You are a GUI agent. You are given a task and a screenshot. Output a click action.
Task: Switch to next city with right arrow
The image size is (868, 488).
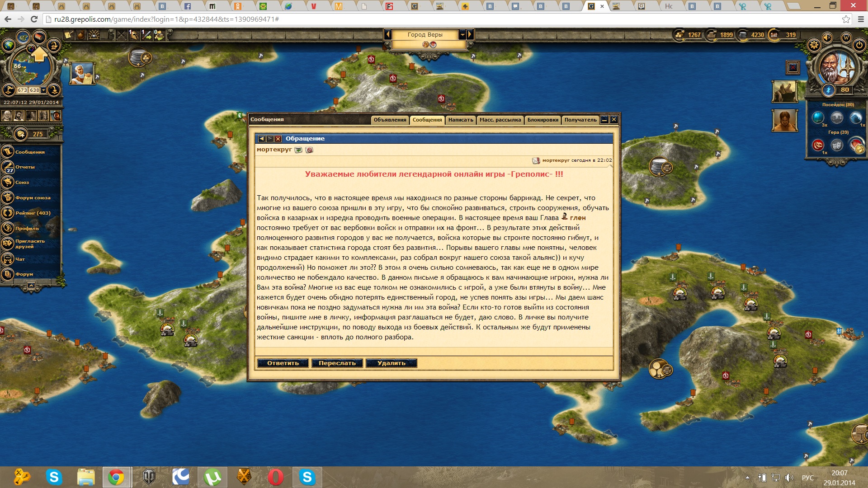tap(470, 34)
